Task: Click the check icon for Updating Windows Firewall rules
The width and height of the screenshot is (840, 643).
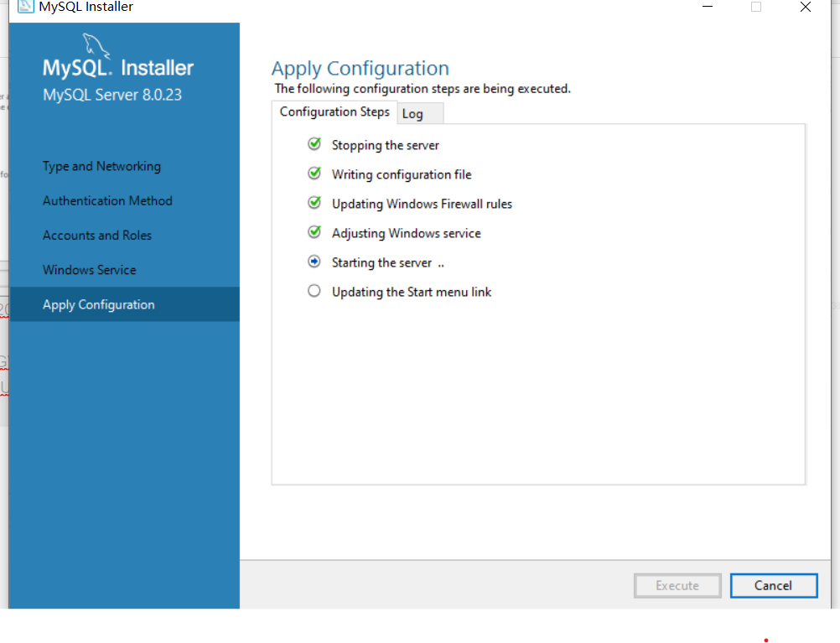Action: tap(314, 203)
